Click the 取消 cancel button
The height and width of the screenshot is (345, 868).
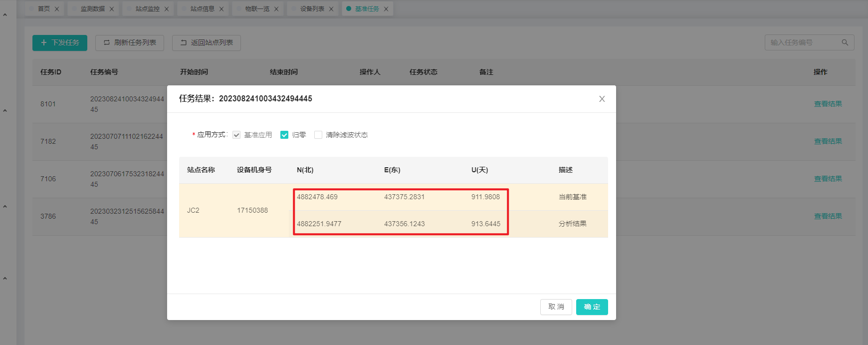coord(556,307)
